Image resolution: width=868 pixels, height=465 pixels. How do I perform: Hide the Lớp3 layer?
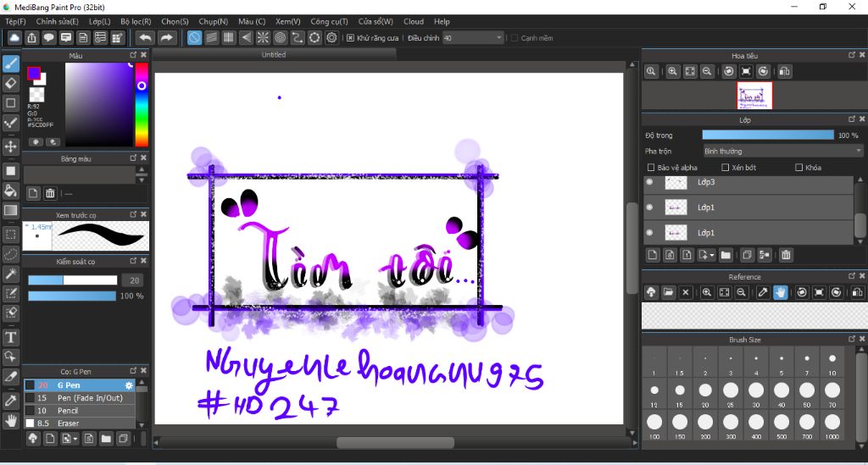pyautogui.click(x=650, y=182)
